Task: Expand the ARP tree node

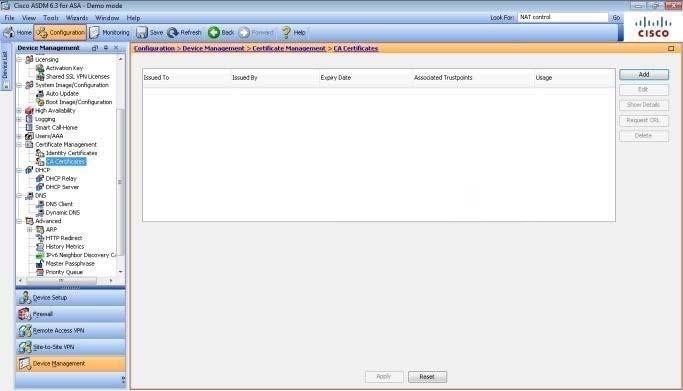Action: tap(30, 229)
